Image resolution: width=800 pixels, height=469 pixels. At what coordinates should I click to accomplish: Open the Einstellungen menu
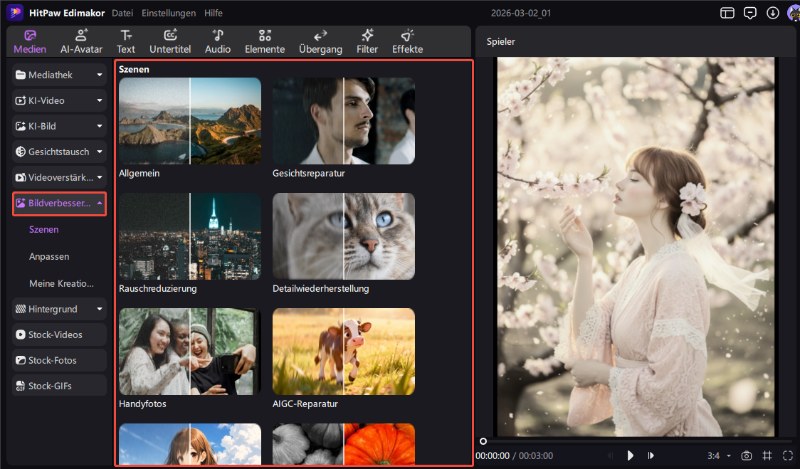pyautogui.click(x=168, y=13)
